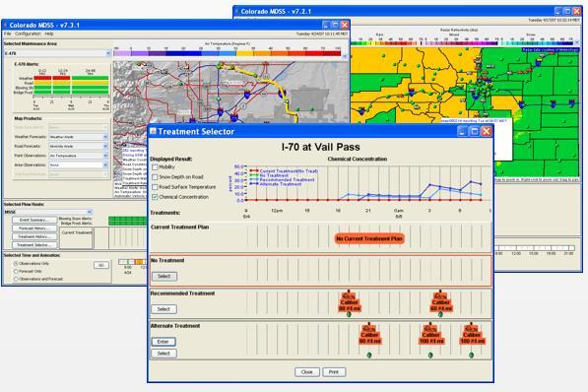Choose the Forecast Only radio button

(16, 271)
